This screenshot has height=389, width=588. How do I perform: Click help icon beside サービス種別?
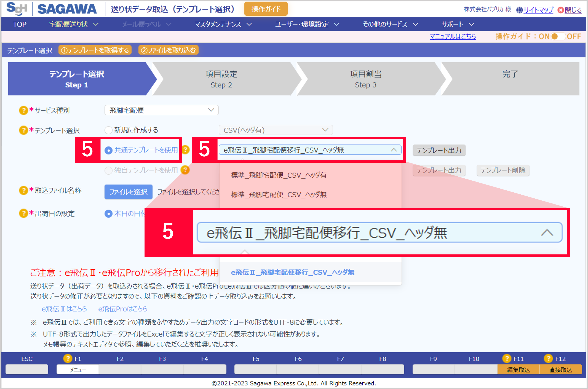[x=23, y=110]
